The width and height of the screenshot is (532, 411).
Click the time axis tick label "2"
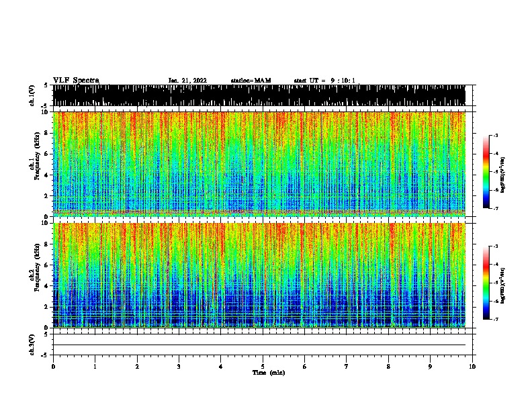(137, 367)
